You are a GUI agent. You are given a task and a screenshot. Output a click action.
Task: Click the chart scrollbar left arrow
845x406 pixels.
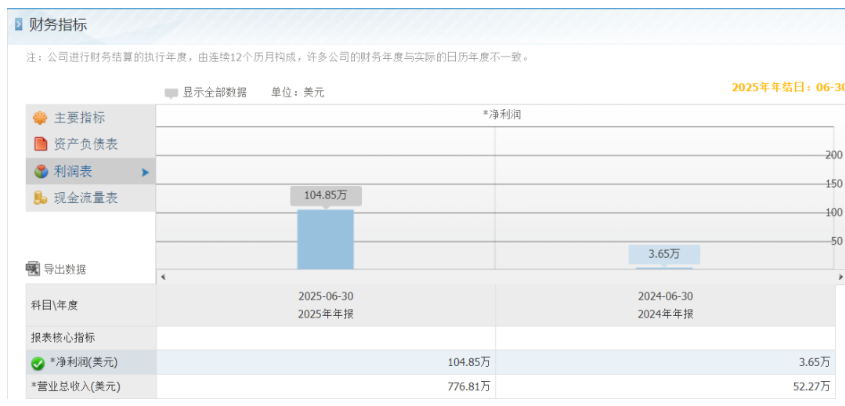[163, 277]
